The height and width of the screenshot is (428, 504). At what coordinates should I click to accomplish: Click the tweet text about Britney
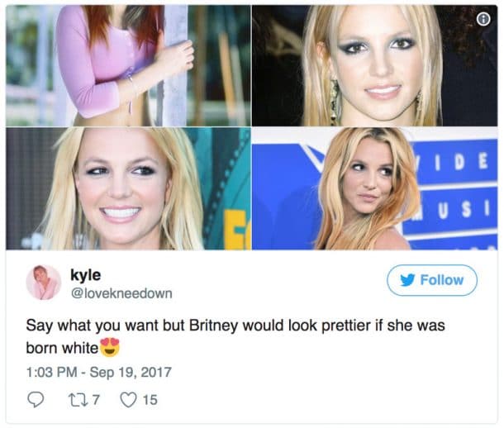click(235, 336)
